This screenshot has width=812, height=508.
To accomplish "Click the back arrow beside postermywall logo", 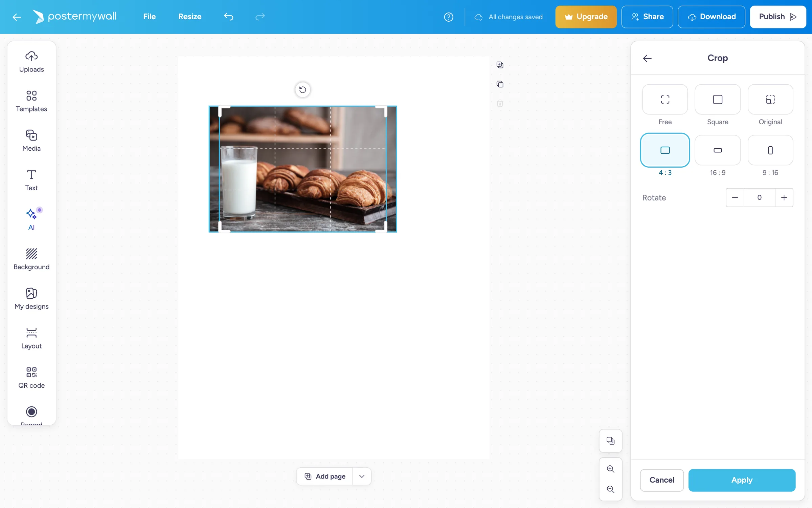I will tap(17, 17).
